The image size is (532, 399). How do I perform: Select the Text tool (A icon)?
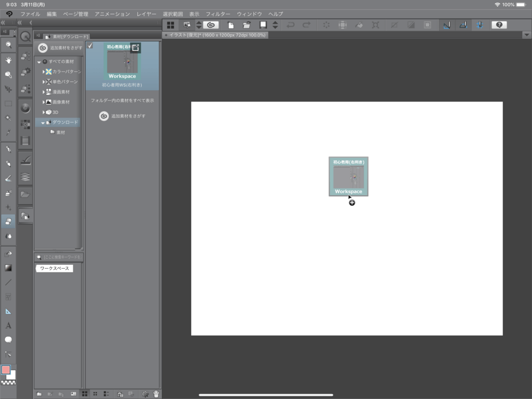coord(8,325)
